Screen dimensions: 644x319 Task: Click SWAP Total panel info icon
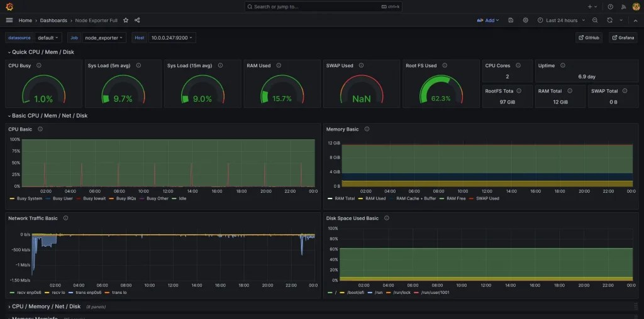(x=625, y=90)
